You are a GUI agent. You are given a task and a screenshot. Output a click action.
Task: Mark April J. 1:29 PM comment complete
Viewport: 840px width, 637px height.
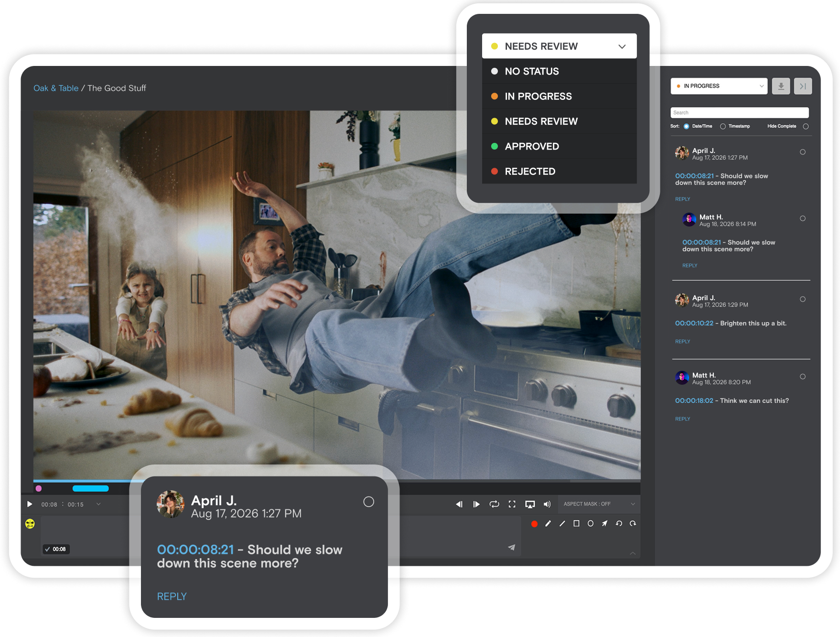803,299
